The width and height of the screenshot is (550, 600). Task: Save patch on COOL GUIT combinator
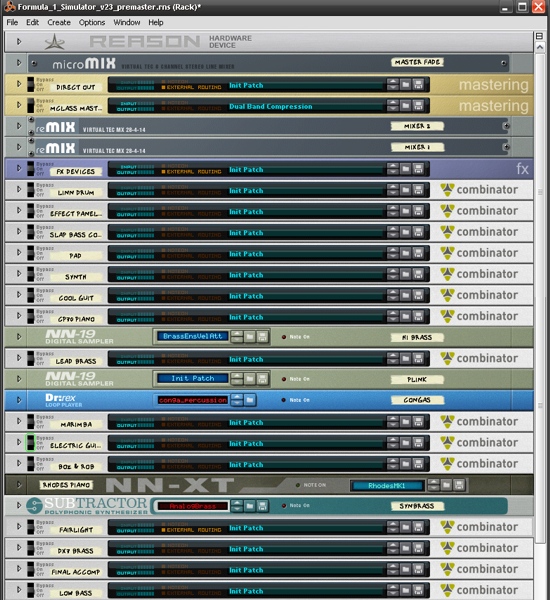(418, 295)
